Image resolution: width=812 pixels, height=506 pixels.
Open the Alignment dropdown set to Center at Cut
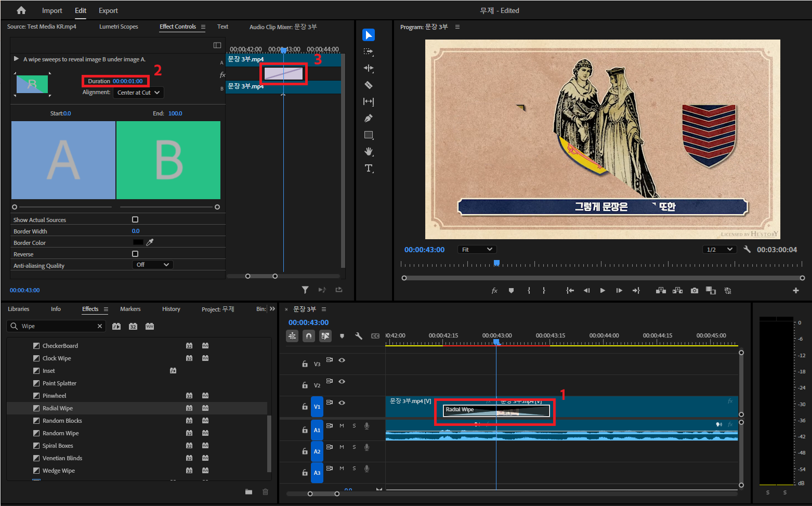pyautogui.click(x=138, y=93)
